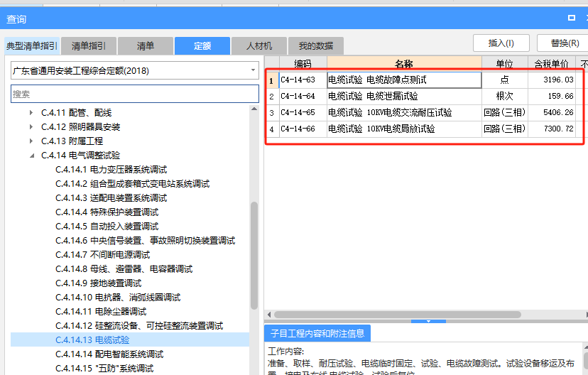Click 10KV电缆局放试验 name cell
The width and height of the screenshot is (588, 375).
pyautogui.click(x=404, y=129)
